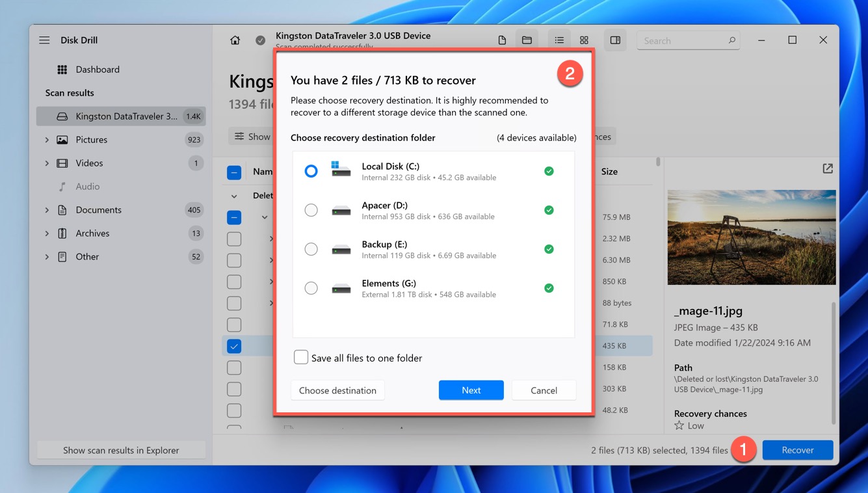Click the Documents page icon

[x=62, y=210]
